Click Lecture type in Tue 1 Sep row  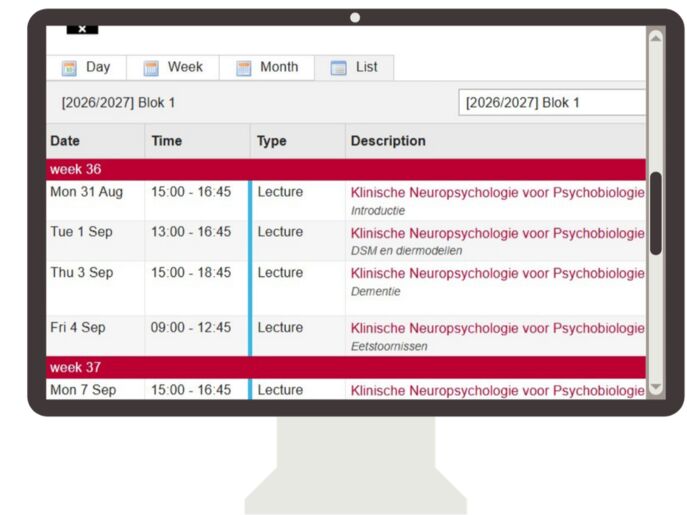280,232
